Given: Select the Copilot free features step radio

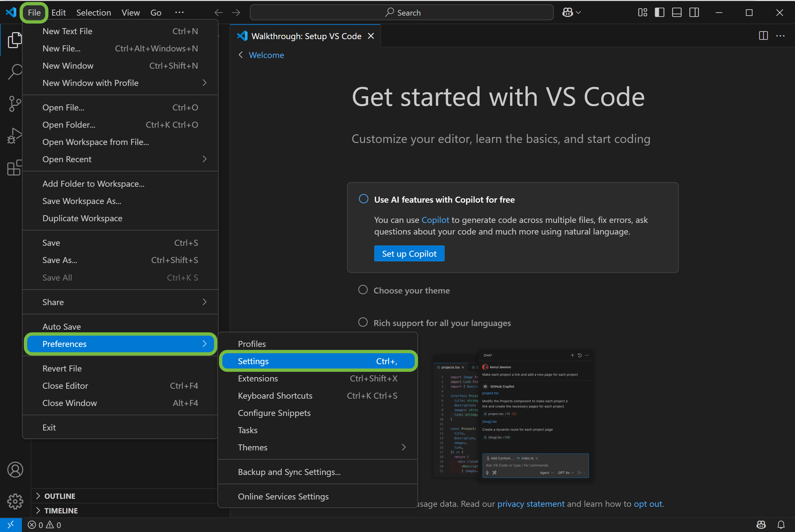Looking at the screenshot, I should tap(364, 199).
